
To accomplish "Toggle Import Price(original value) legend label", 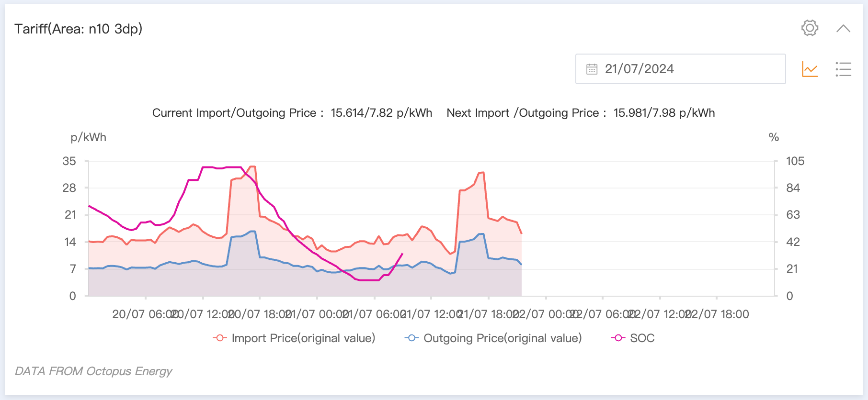I will 303,338.
